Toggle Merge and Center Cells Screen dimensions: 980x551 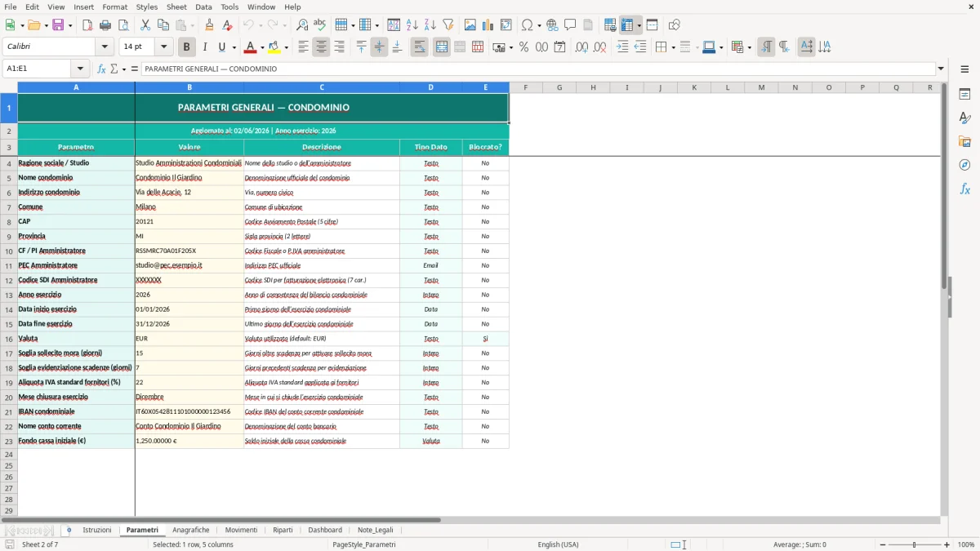tap(442, 47)
